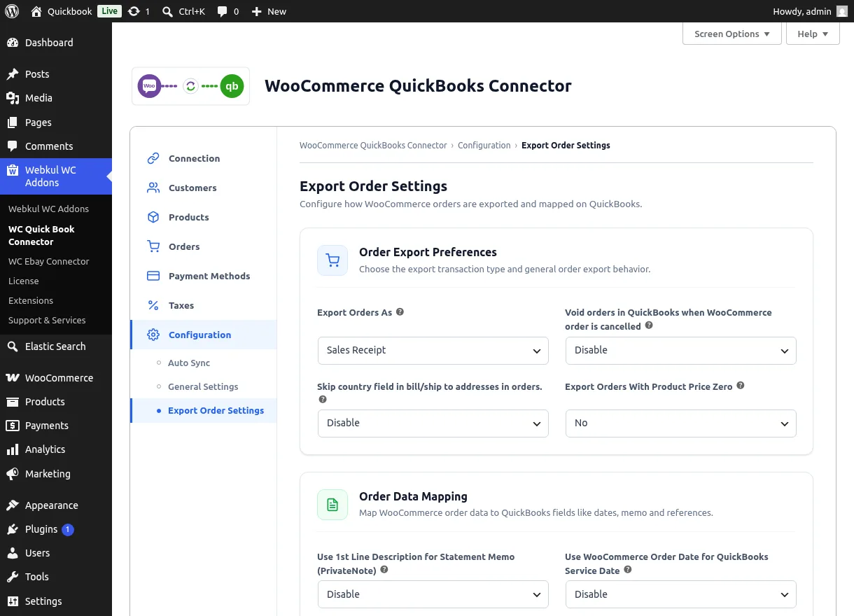
Task: Click the Taxes percent icon
Action: tap(153, 305)
